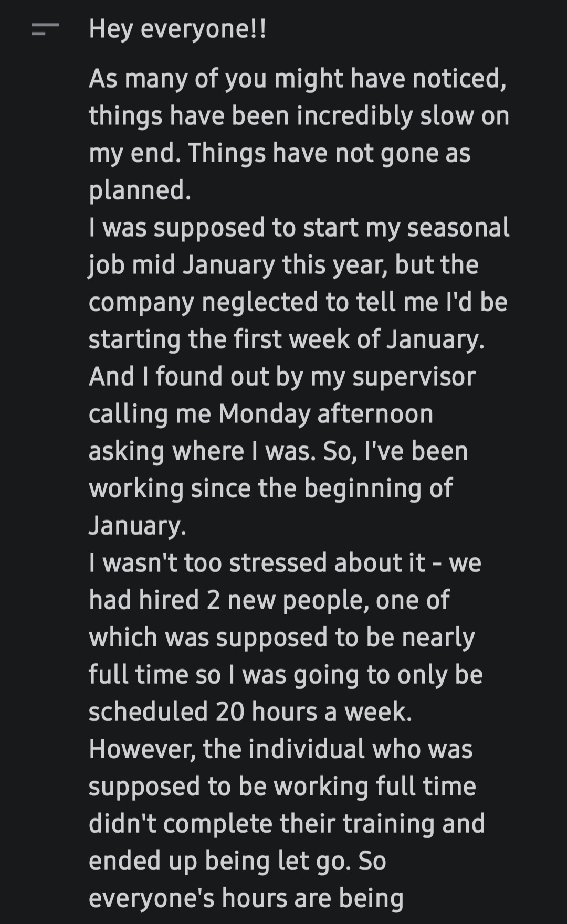Tap the line "scheduled 20 hours a week."

click(250, 712)
